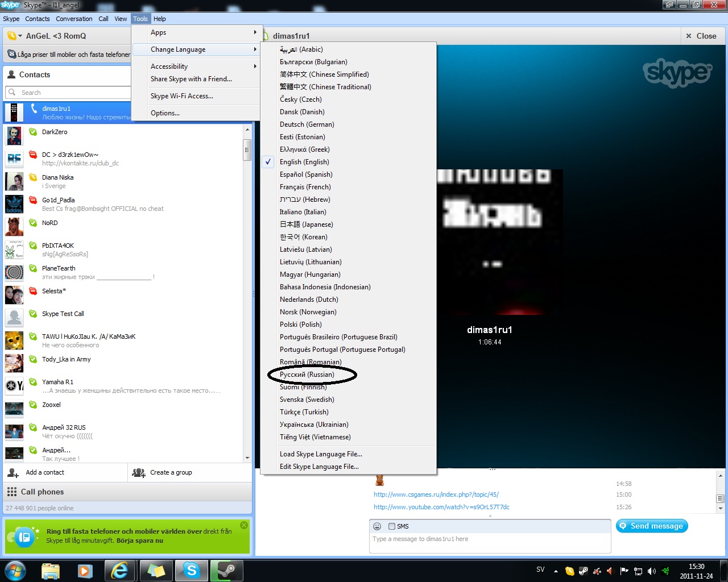Open Steam from taskbar
Image resolution: width=728 pixels, height=582 pixels.
pos(227,570)
